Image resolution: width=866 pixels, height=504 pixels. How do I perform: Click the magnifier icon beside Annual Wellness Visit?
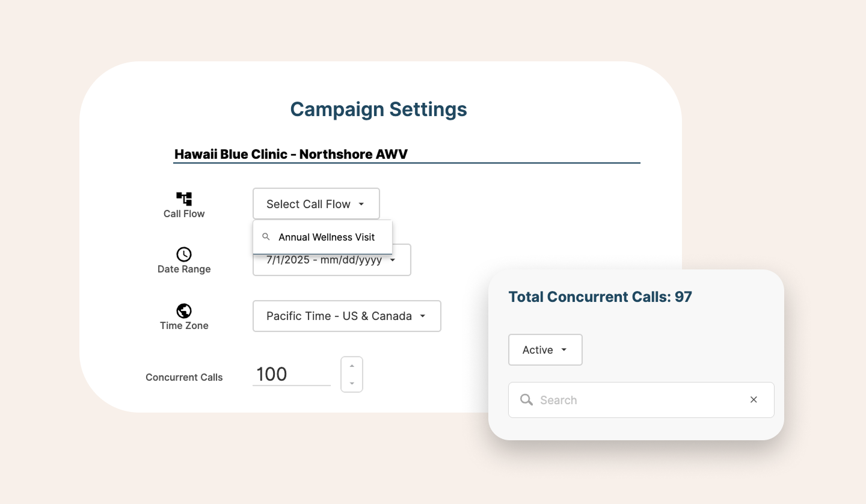[266, 237]
